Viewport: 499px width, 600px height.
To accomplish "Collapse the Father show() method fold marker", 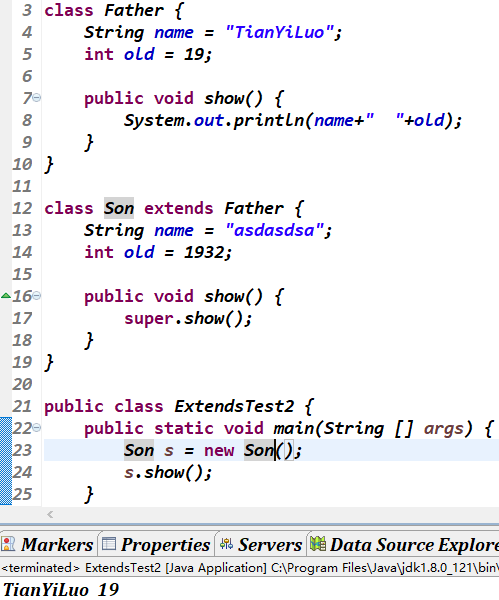I will click(x=37, y=98).
